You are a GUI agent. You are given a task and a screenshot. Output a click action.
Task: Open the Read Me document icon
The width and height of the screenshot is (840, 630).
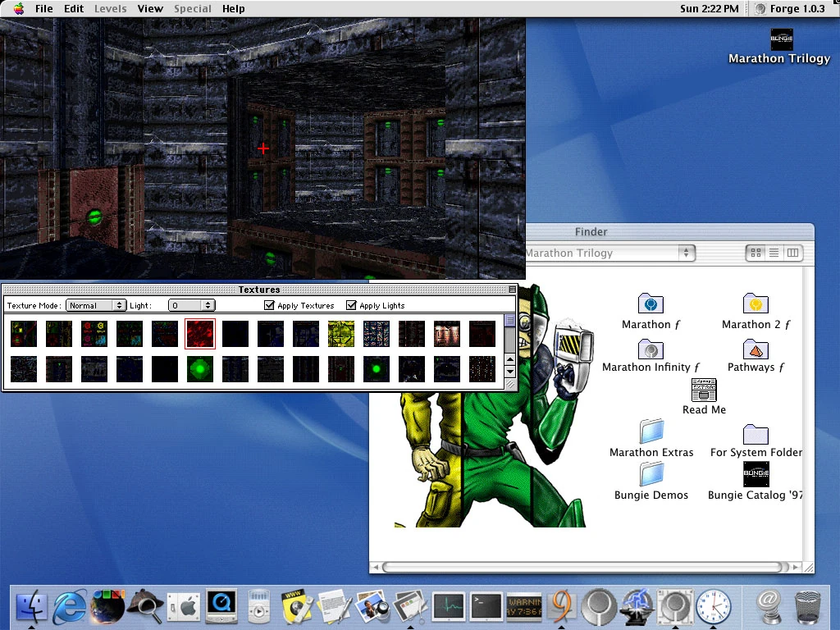[703, 390]
